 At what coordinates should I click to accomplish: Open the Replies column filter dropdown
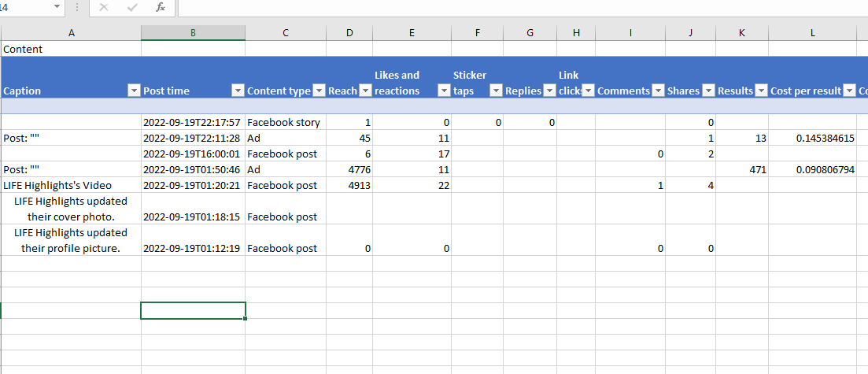pos(549,91)
